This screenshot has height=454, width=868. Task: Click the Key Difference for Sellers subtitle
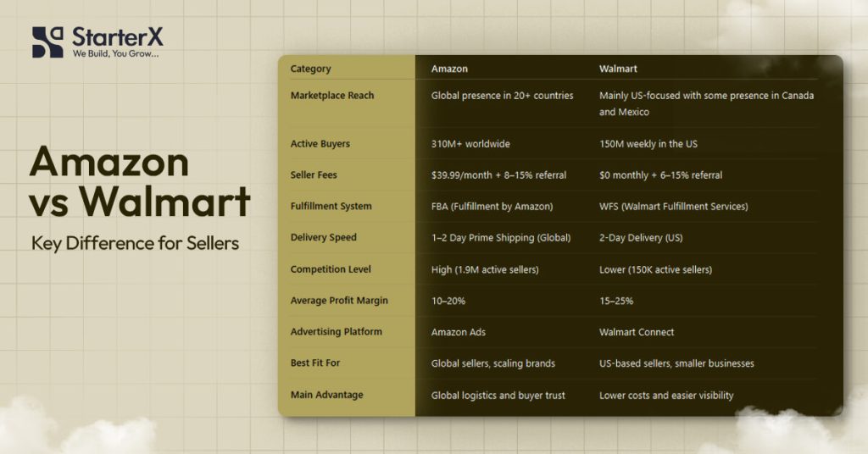coord(135,244)
